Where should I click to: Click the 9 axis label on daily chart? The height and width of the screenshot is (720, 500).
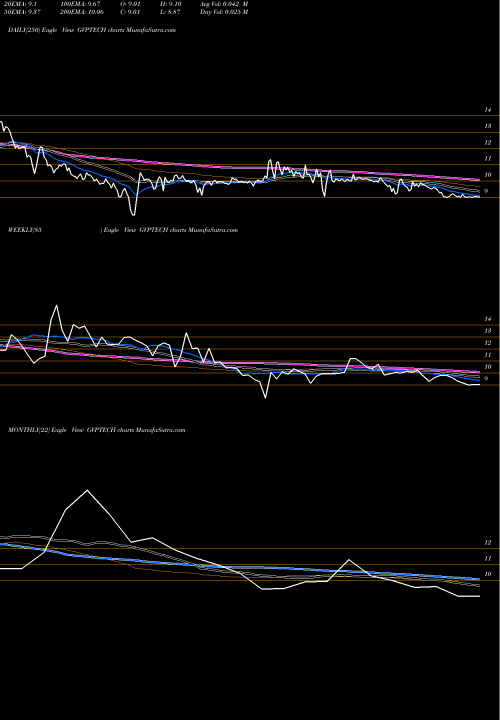(x=486, y=191)
